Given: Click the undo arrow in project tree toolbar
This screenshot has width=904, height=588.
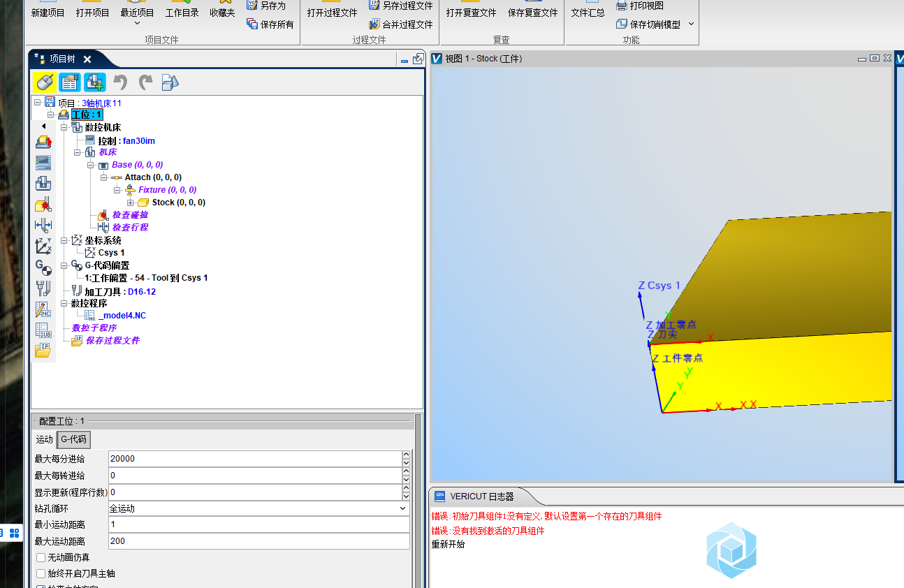Looking at the screenshot, I should (x=120, y=82).
